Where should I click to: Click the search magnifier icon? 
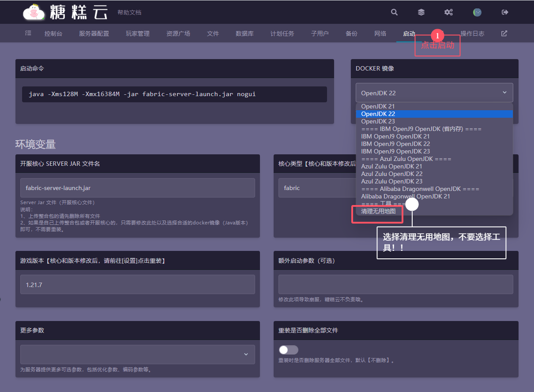click(x=394, y=12)
